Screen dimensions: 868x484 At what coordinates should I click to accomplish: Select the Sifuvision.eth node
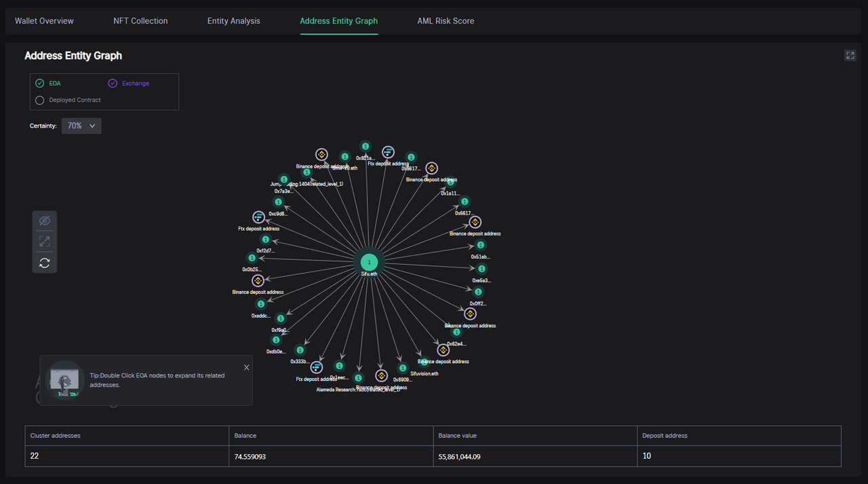click(x=423, y=362)
